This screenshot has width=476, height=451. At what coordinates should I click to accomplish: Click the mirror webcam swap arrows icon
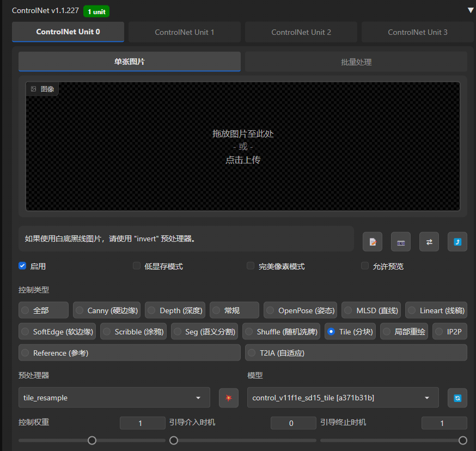[x=429, y=242]
